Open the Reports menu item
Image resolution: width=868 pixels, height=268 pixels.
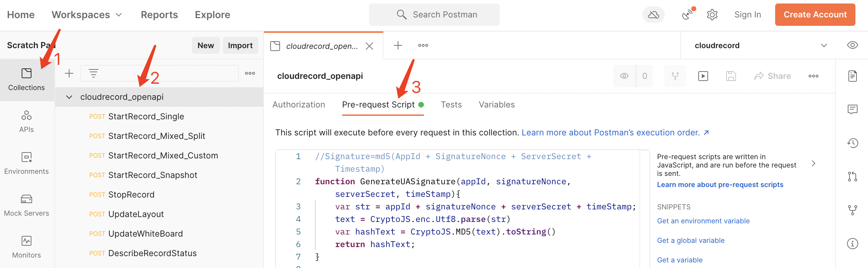pyautogui.click(x=159, y=15)
